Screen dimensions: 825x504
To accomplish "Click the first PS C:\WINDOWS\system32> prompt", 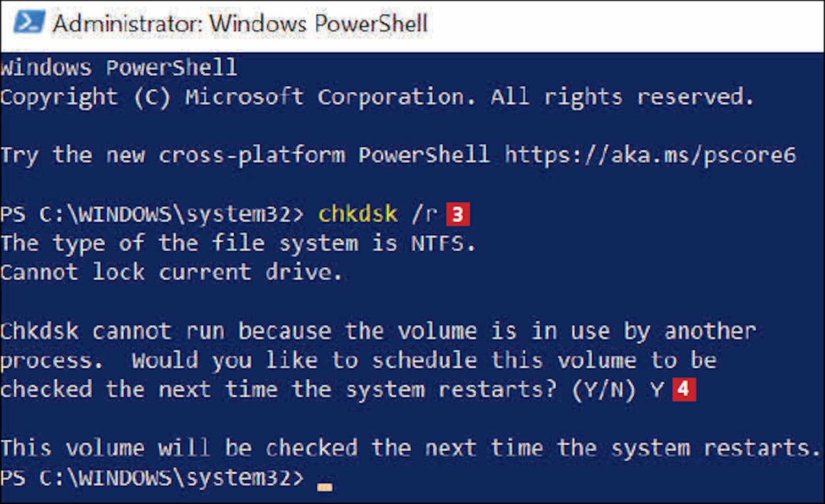I will 152,214.
